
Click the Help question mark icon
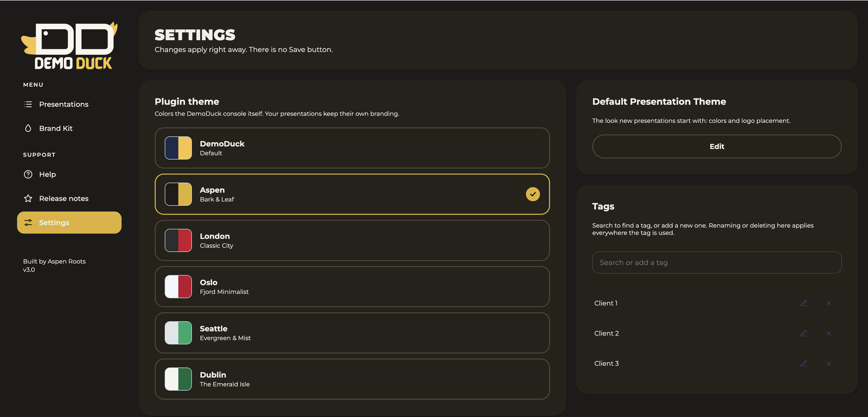coord(28,174)
